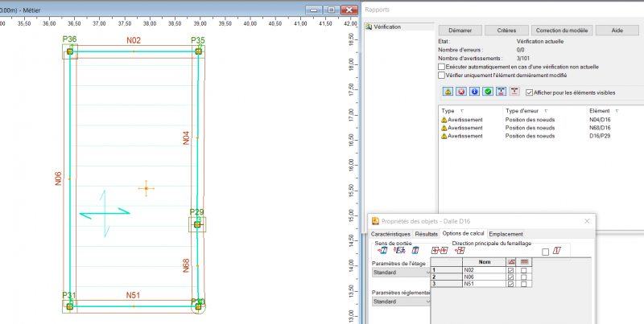
Task: Click the slab span direction arrow symbol
Action: (105, 213)
